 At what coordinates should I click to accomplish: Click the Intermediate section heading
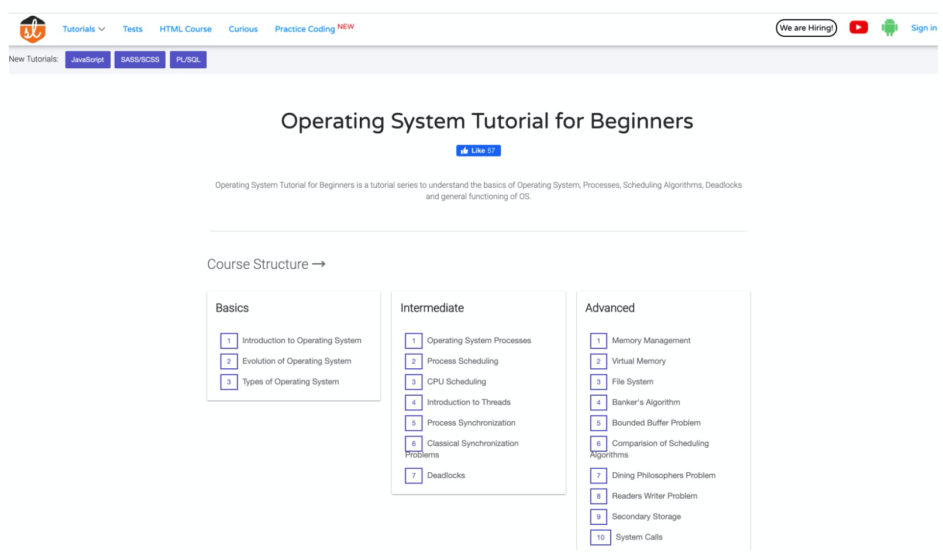click(x=432, y=308)
